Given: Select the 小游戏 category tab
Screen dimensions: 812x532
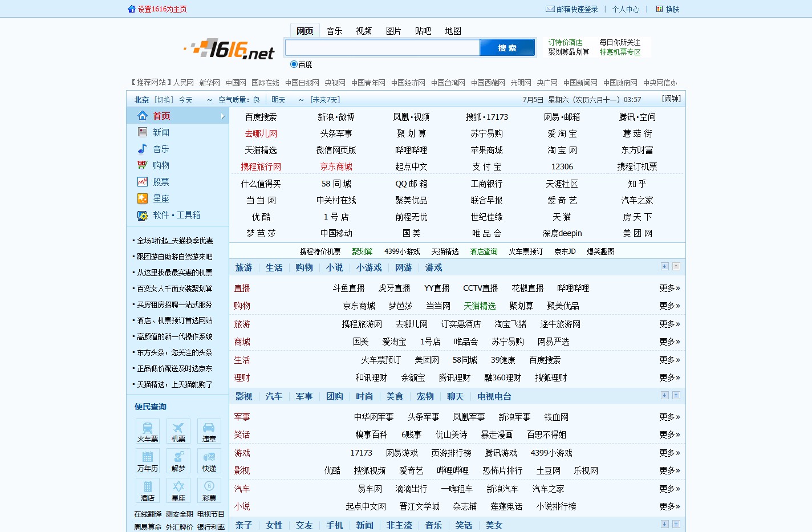Looking at the screenshot, I should tap(369, 267).
